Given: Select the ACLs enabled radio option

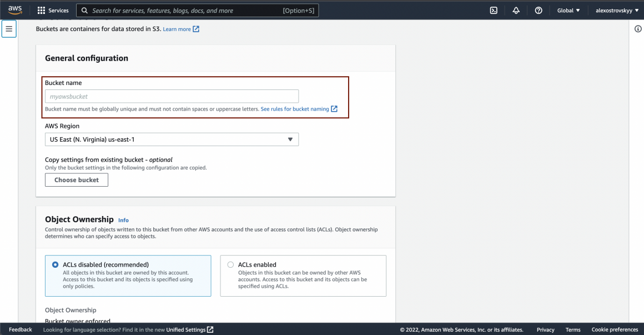Looking at the screenshot, I should [x=230, y=265].
